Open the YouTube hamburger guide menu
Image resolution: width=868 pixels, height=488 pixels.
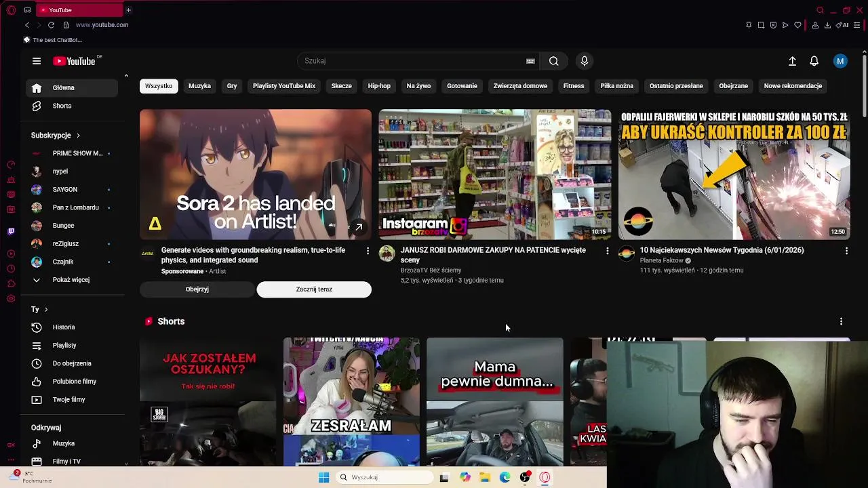point(37,61)
